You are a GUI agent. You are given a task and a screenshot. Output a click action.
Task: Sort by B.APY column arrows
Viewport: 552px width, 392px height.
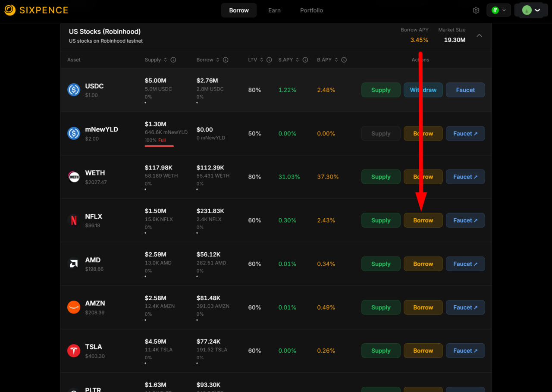[336, 60]
